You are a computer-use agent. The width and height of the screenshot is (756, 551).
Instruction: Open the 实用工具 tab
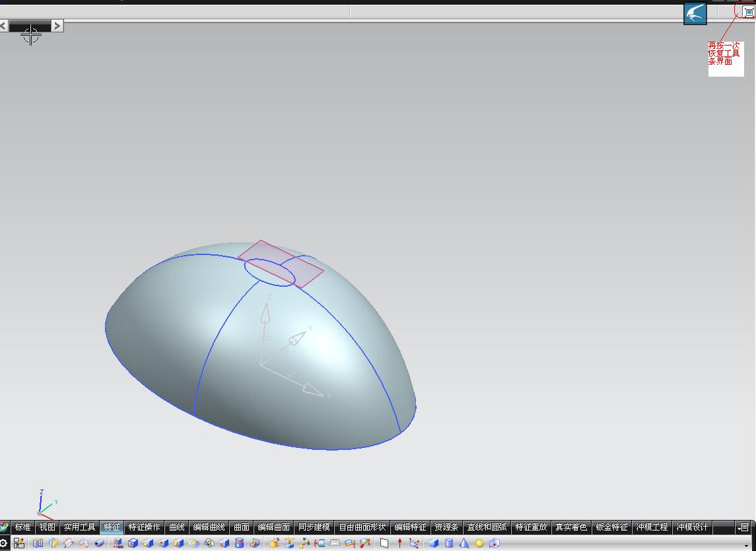pos(79,527)
